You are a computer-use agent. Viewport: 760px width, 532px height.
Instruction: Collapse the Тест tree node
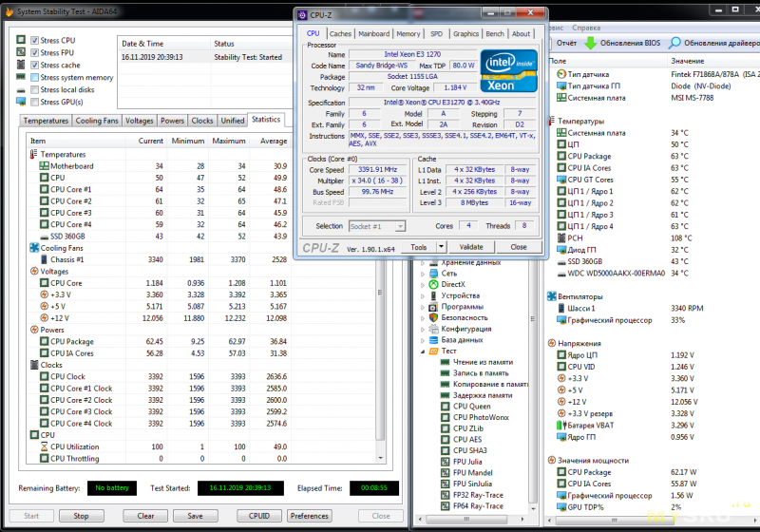(x=423, y=351)
